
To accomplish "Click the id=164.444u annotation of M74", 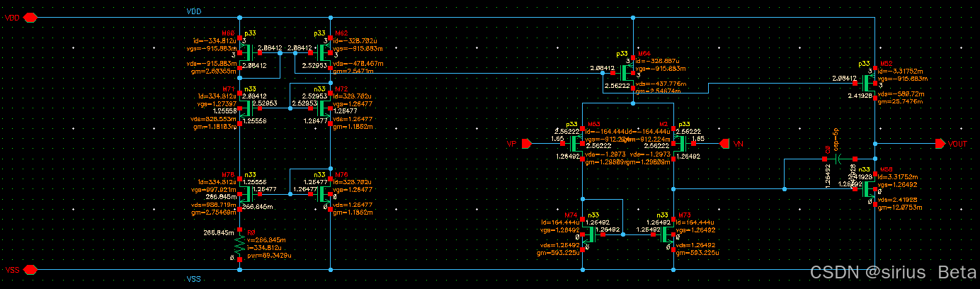I will pos(560,222).
